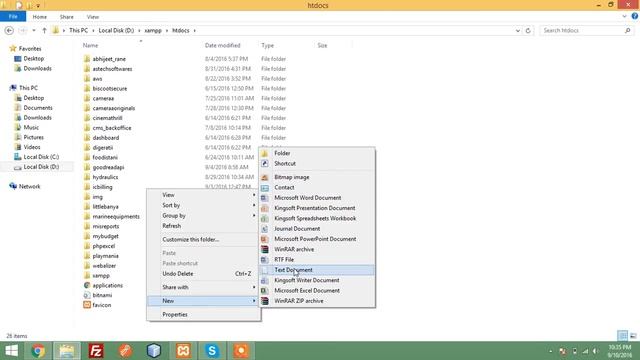Screen dimensions: 640x360
Task: Open recent locations dropdown arrow
Action: [x=34, y=31]
